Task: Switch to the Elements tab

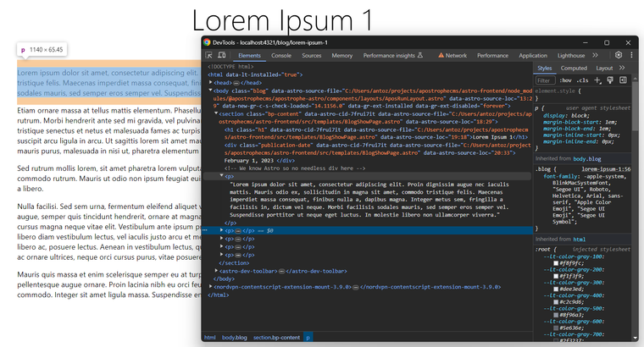Action: (249, 55)
